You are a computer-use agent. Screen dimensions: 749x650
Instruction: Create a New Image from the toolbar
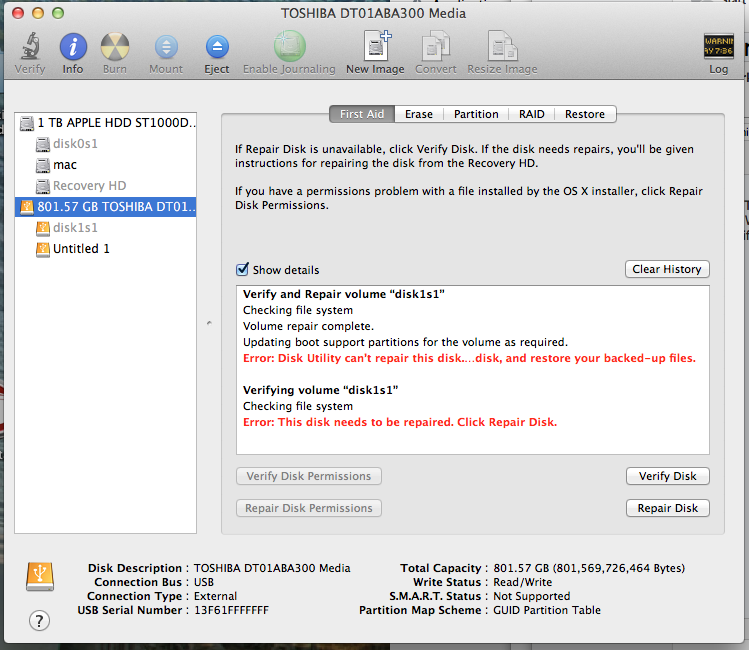point(376,46)
